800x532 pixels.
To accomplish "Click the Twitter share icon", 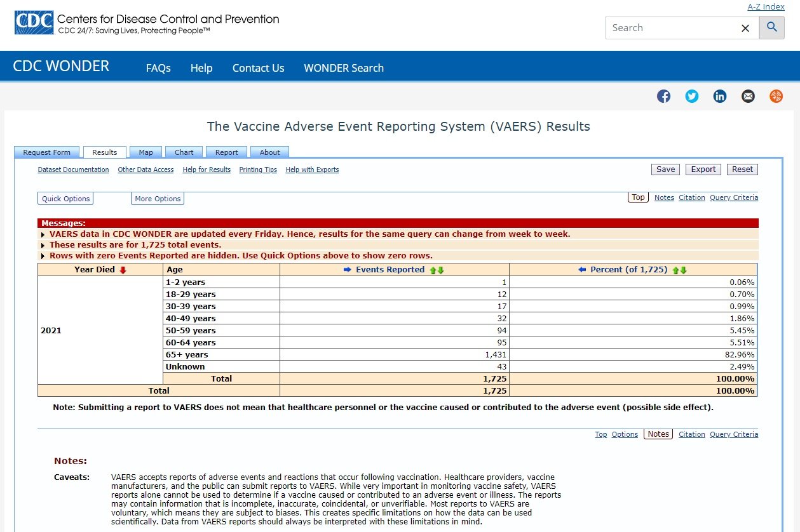I will (692, 96).
